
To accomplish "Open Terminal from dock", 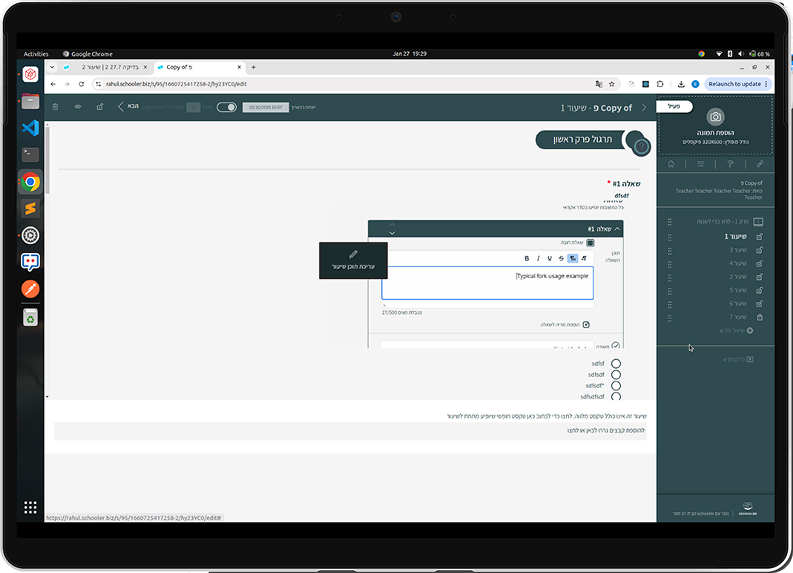I will pyautogui.click(x=30, y=154).
